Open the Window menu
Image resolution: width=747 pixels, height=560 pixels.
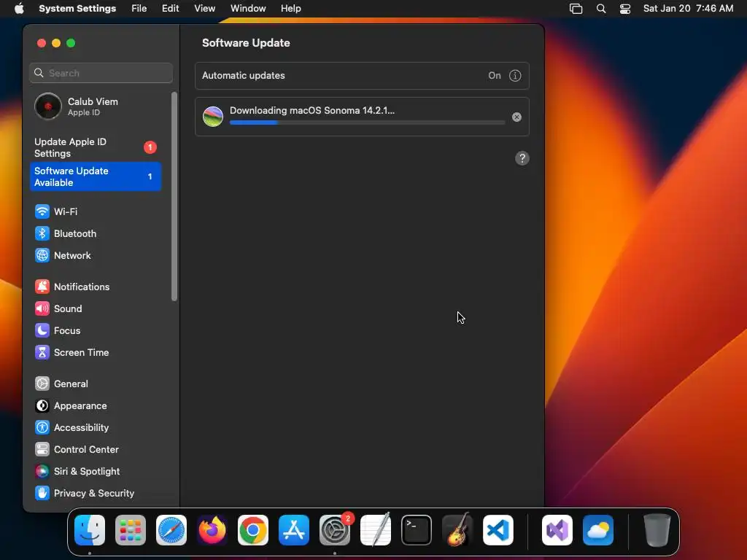point(248,9)
